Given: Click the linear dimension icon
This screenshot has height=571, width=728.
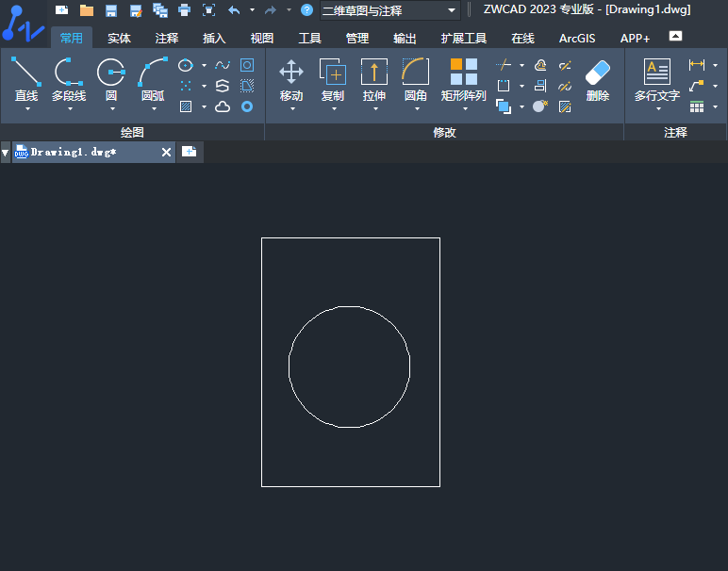Looking at the screenshot, I should [x=697, y=65].
